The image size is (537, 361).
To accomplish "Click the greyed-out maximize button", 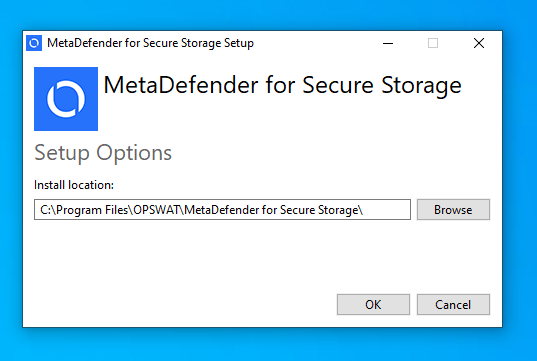I will (433, 43).
